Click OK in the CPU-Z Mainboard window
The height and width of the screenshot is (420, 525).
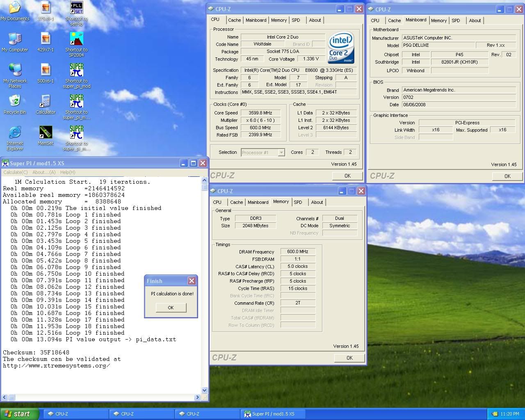pyautogui.click(x=507, y=176)
